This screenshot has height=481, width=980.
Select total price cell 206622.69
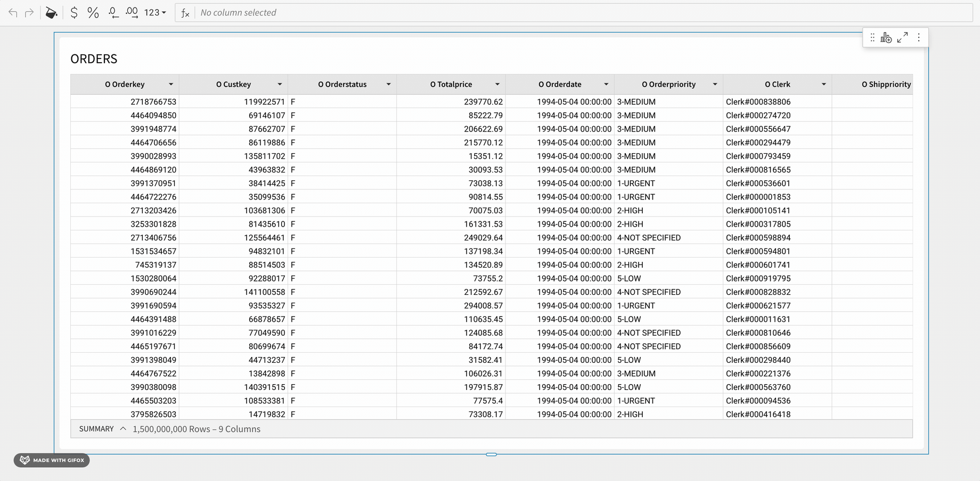click(x=451, y=129)
